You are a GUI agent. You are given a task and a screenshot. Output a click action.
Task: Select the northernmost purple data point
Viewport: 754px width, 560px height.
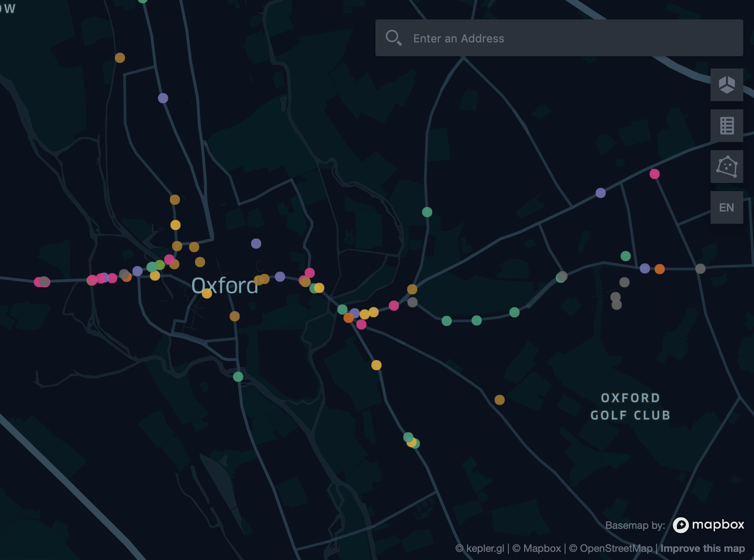163,98
